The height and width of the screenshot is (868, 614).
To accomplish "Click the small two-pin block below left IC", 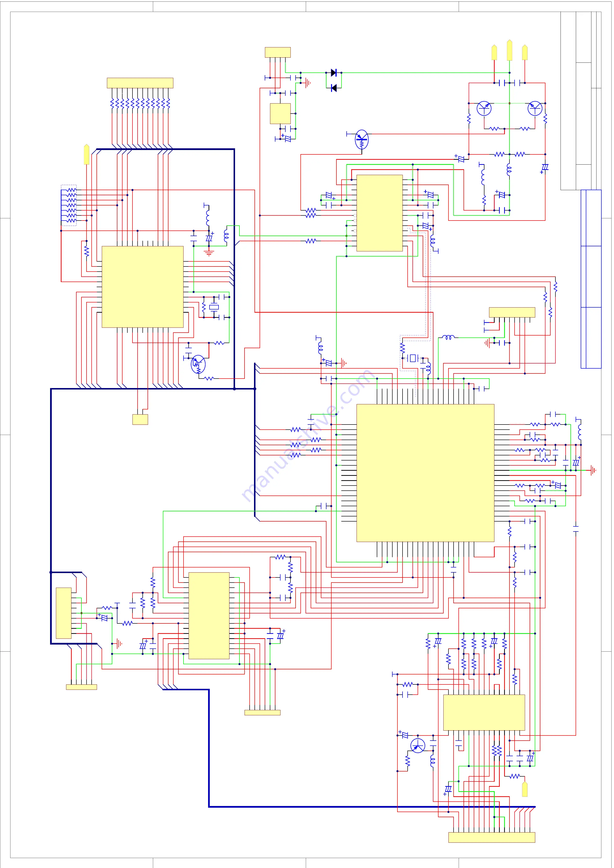I will [140, 419].
